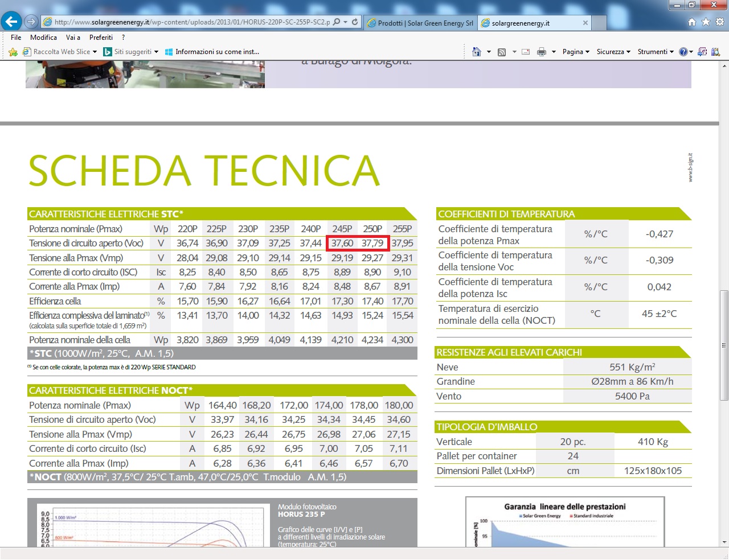The image size is (729, 560).
Task: Open the Sicurezza dropdown menu
Action: [x=613, y=52]
